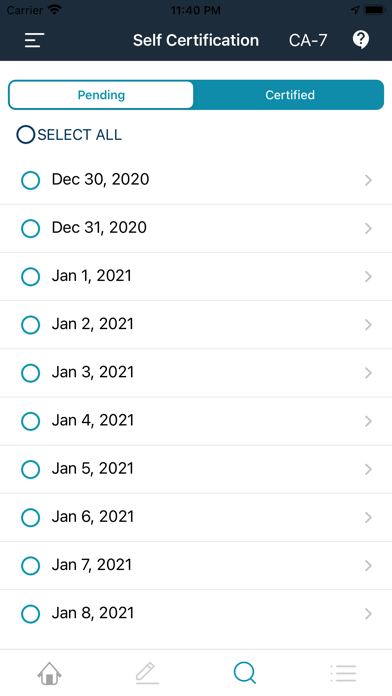Tap the help question mark icon
The height and width of the screenshot is (696, 392).
click(360, 40)
